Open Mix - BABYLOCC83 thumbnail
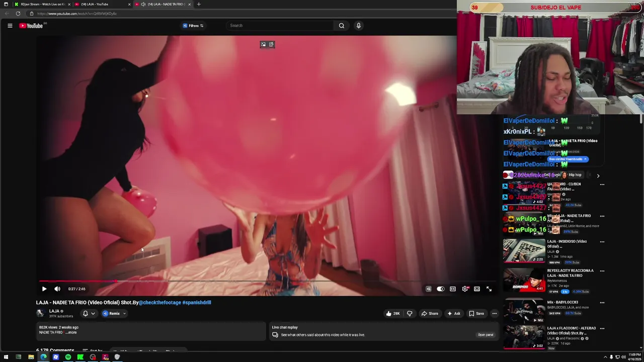The width and height of the screenshot is (644, 362). (524, 312)
